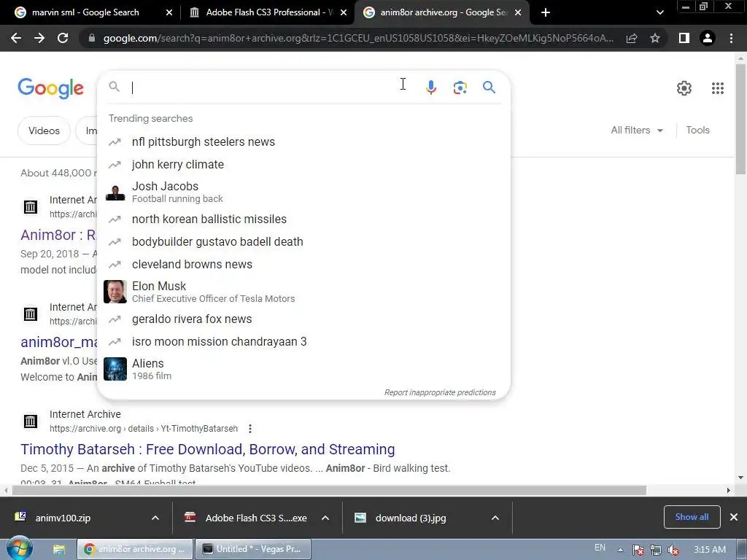Open the Chrome profile menu

[708, 38]
